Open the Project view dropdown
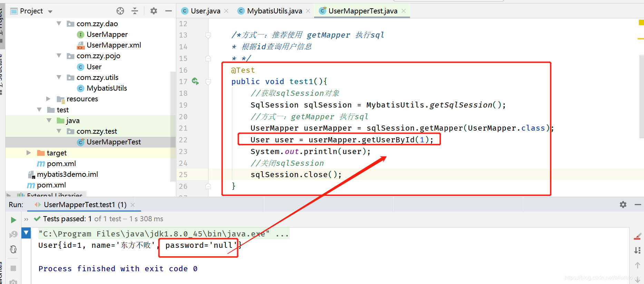Screen dimensions: 644x284 click(x=50, y=11)
